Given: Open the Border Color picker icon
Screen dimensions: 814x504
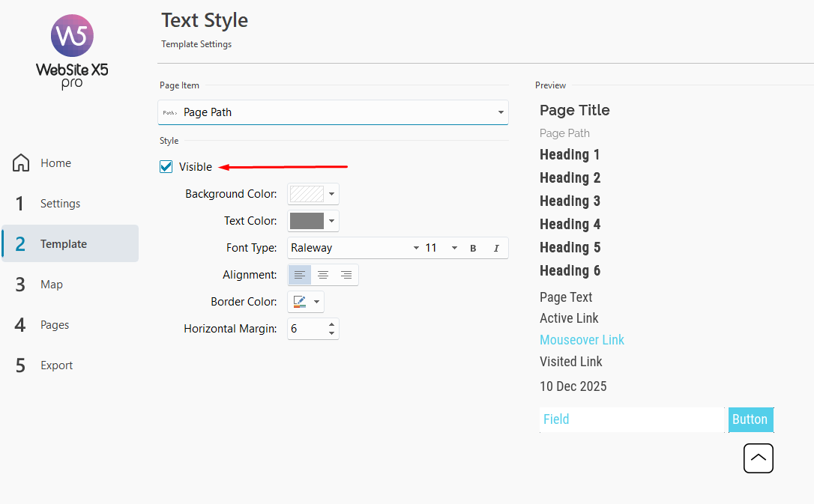Looking at the screenshot, I should pyautogui.click(x=300, y=302).
